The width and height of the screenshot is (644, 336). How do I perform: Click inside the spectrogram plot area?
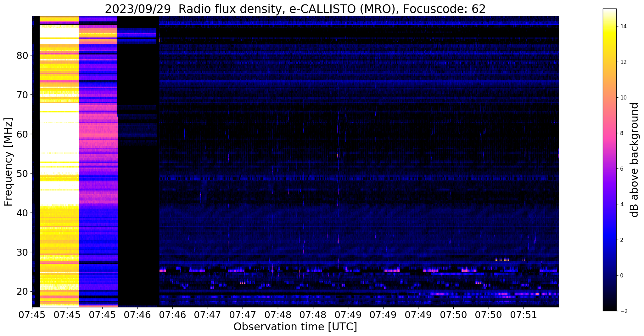point(295,161)
